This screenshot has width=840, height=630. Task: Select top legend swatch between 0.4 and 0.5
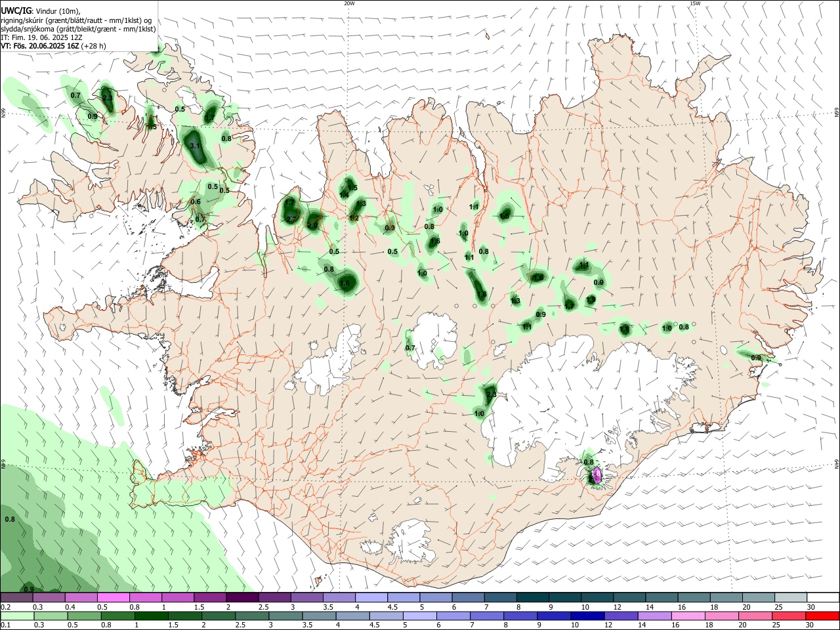(x=81, y=598)
